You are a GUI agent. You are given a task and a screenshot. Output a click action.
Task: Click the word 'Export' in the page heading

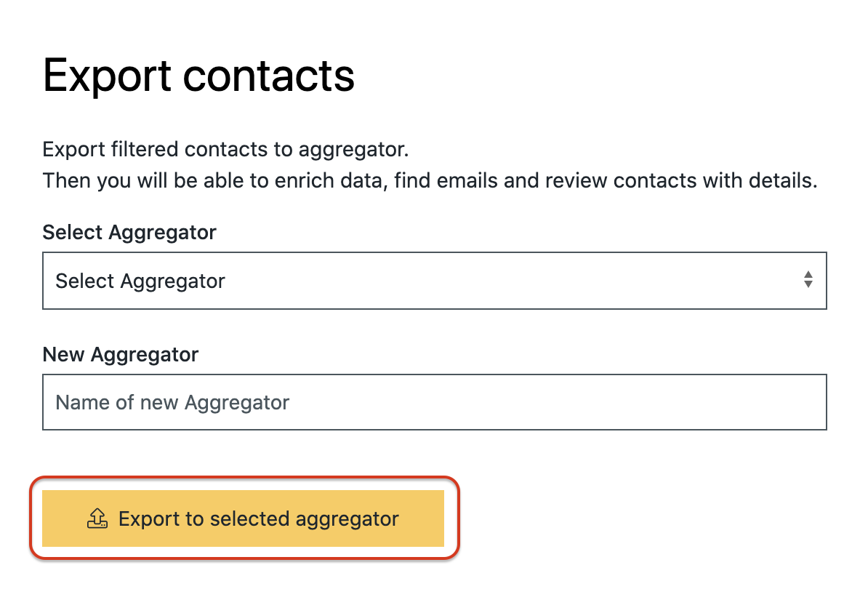click(x=108, y=75)
